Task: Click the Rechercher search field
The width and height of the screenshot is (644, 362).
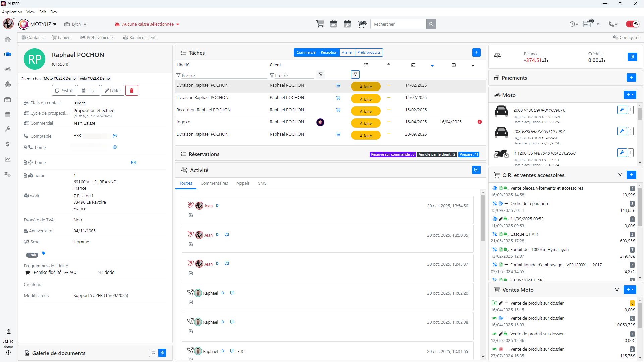Action: coord(398,24)
